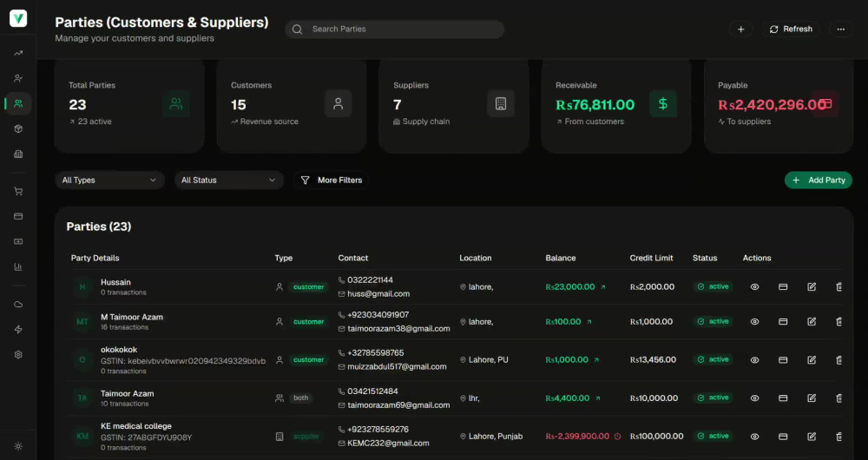
Task: Click the Credit Limit column header
Action: click(652, 258)
